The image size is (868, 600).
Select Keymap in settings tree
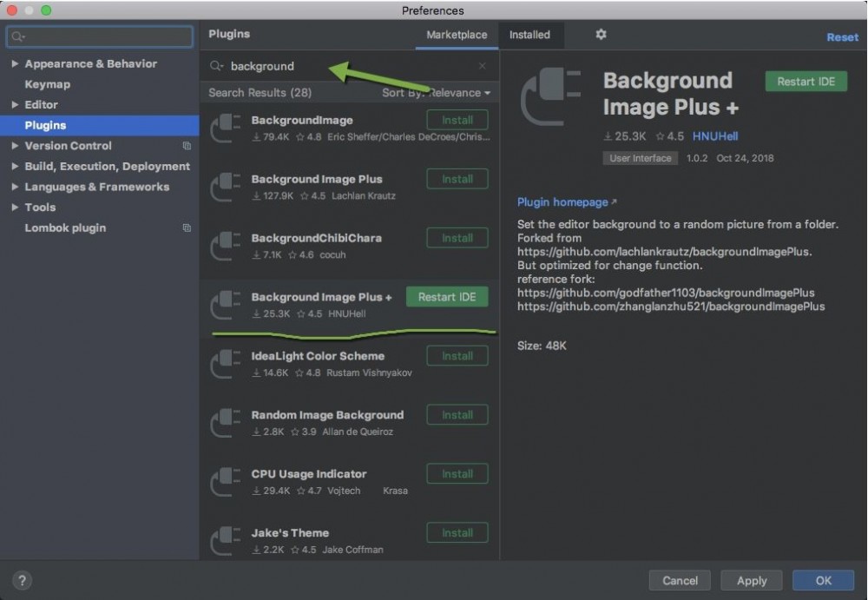[48, 84]
